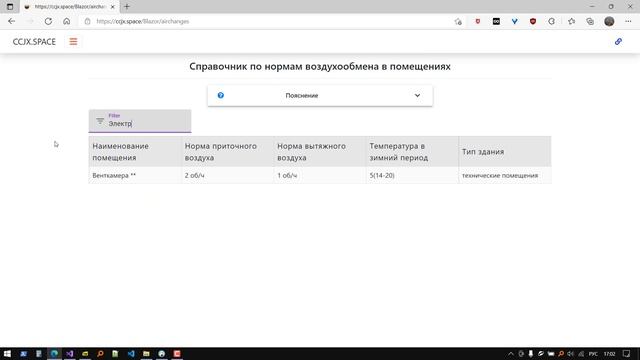
Task: Open the Windows Start menu
Action: (x=7, y=354)
